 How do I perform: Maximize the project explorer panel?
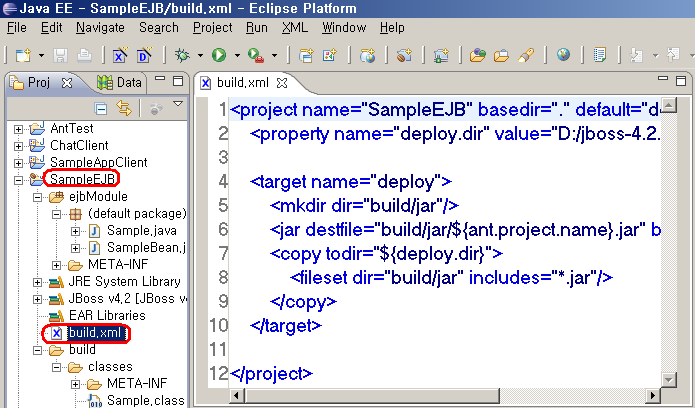point(178,81)
